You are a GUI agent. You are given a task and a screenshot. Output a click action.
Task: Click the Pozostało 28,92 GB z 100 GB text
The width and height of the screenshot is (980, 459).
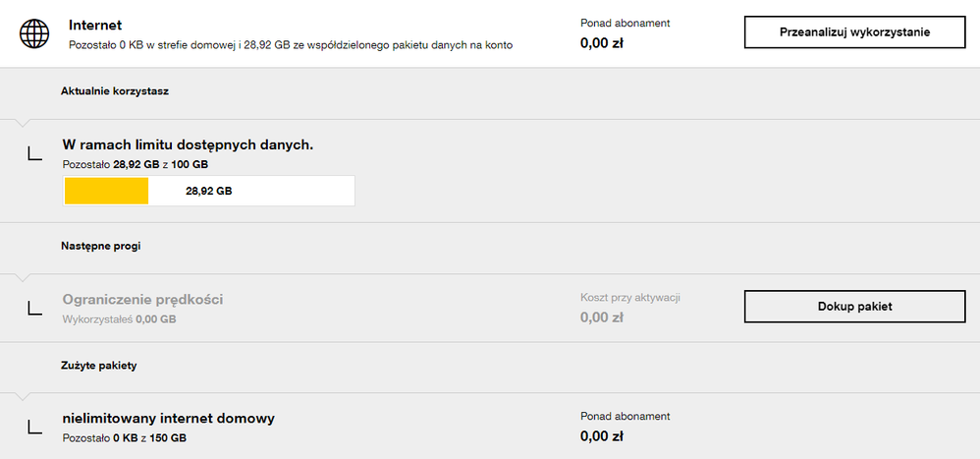pos(135,164)
